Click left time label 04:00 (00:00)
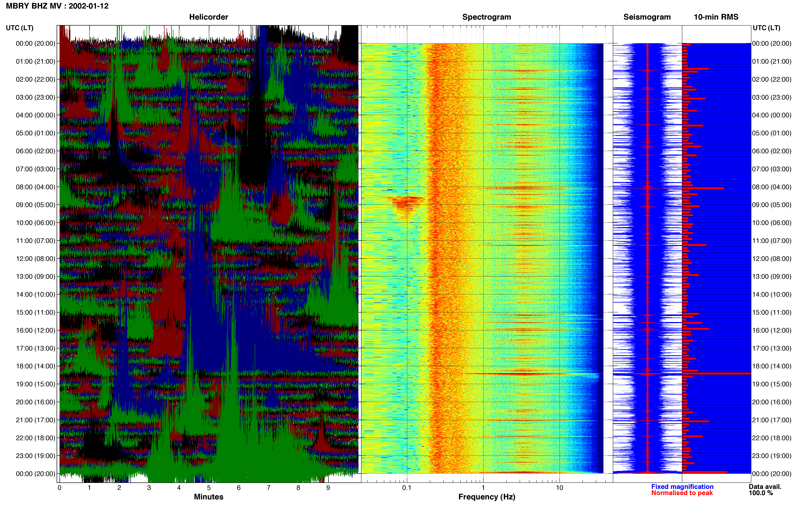The image size is (812, 508). click(36, 115)
